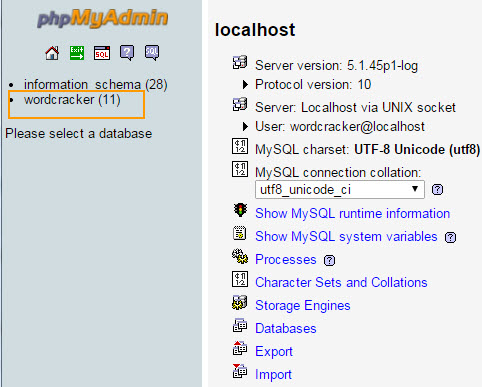The width and height of the screenshot is (482, 387).
Task: Click the UTF-8 Unicode (utf8) charset text
Action: coord(417,150)
